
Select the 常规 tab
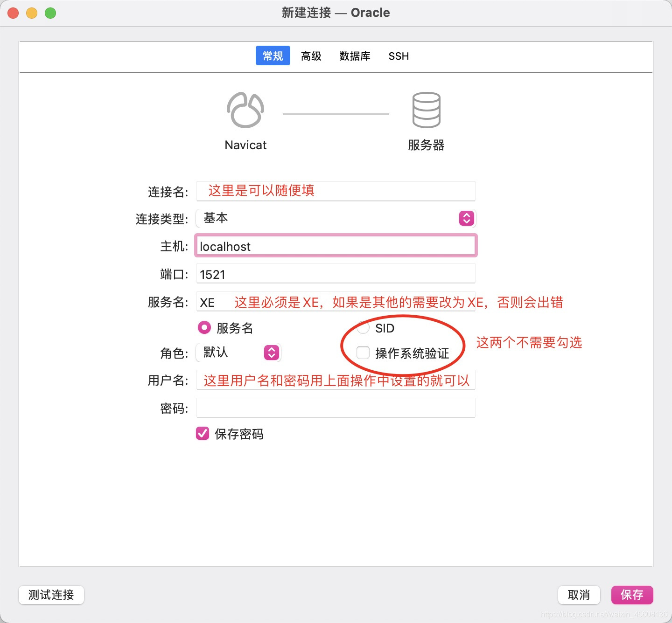(273, 55)
